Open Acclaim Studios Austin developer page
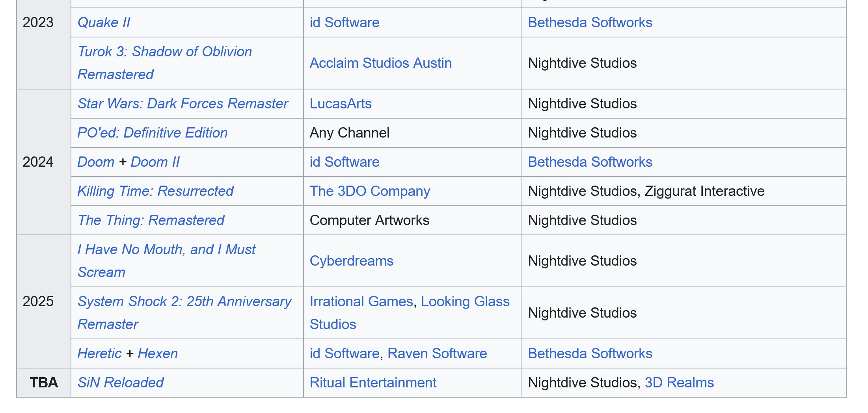The image size is (868, 413). pos(380,63)
